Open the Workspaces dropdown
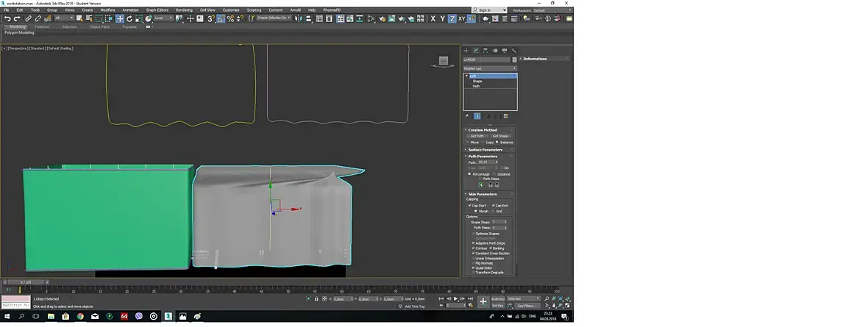 click(x=552, y=10)
